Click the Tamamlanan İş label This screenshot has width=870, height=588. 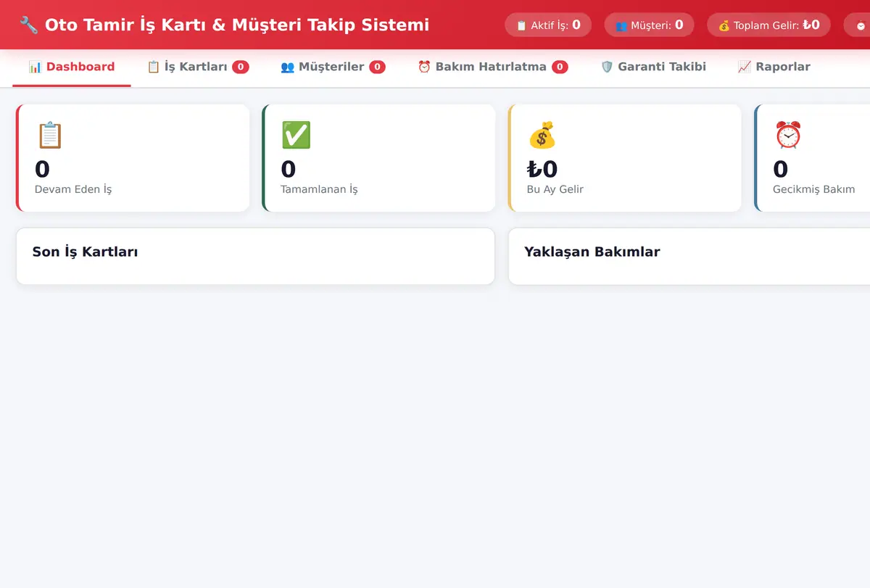click(319, 189)
